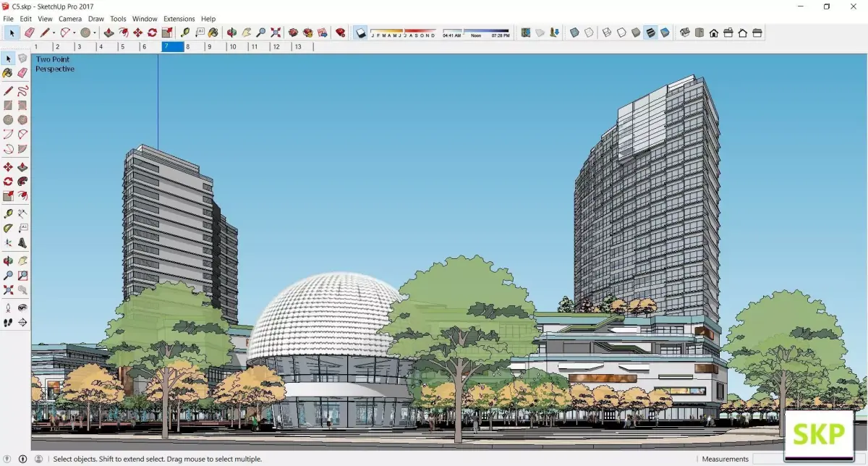
Task: Click the model credits info status icon
Action: coord(22,459)
